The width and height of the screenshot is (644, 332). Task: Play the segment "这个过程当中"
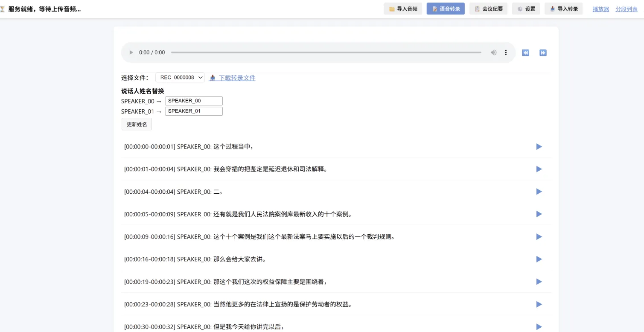(539, 146)
